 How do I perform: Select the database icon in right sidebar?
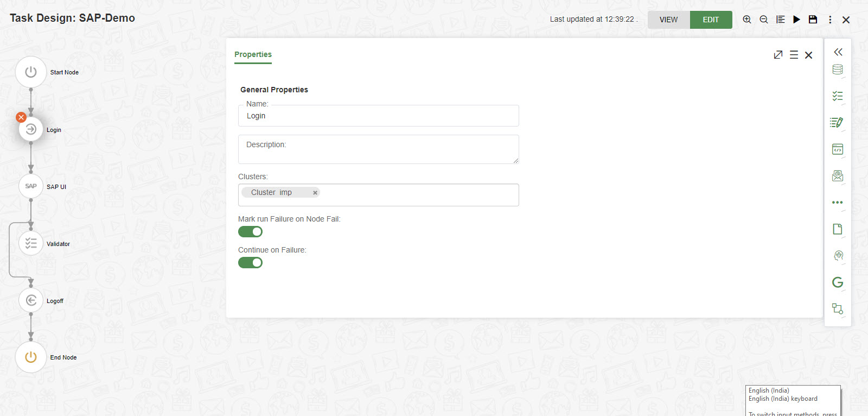[x=837, y=70]
